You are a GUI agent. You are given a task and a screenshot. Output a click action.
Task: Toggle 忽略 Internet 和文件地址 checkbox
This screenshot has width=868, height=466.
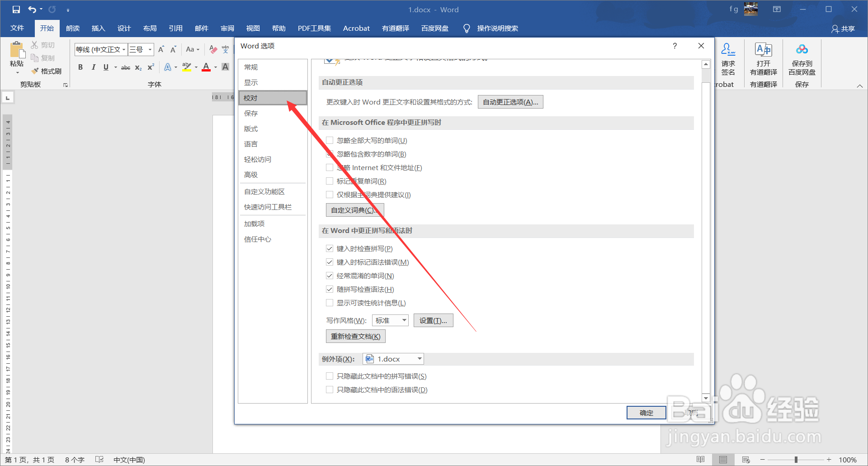[330, 168]
